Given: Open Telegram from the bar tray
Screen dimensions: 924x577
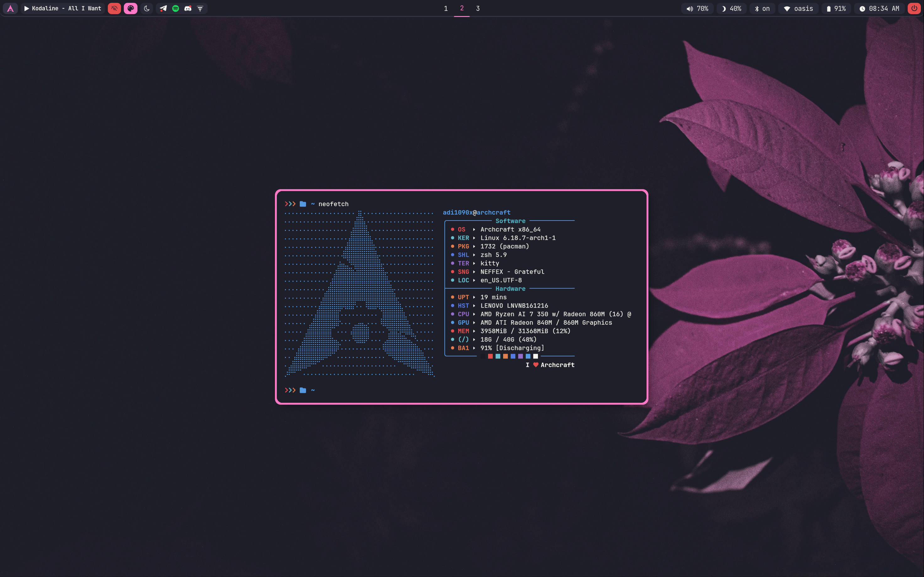Looking at the screenshot, I should 163,8.
